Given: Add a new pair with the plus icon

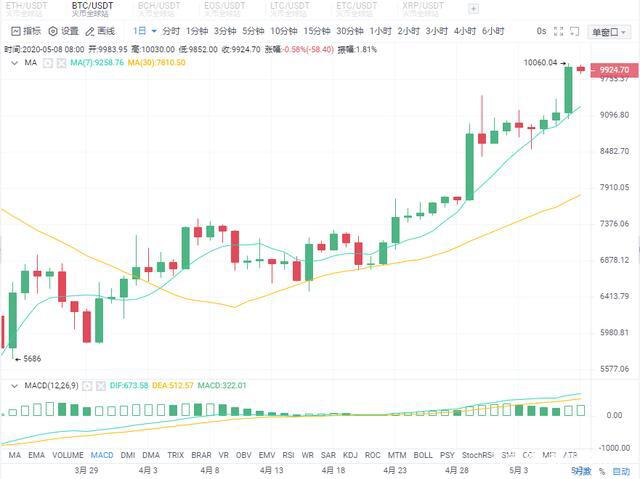Looking at the screenshot, I should tap(473, 9).
